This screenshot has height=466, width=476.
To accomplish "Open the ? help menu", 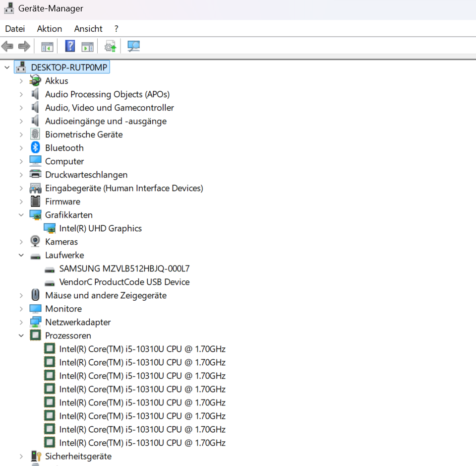I will [x=116, y=29].
